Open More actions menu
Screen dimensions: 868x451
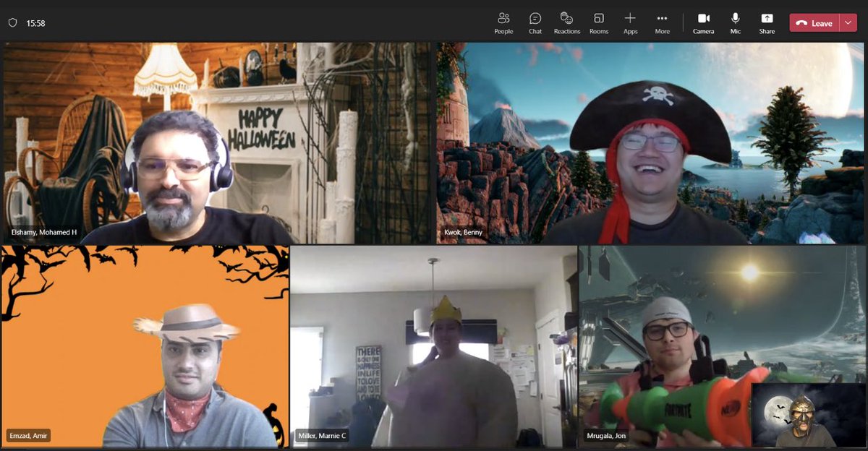(x=663, y=23)
